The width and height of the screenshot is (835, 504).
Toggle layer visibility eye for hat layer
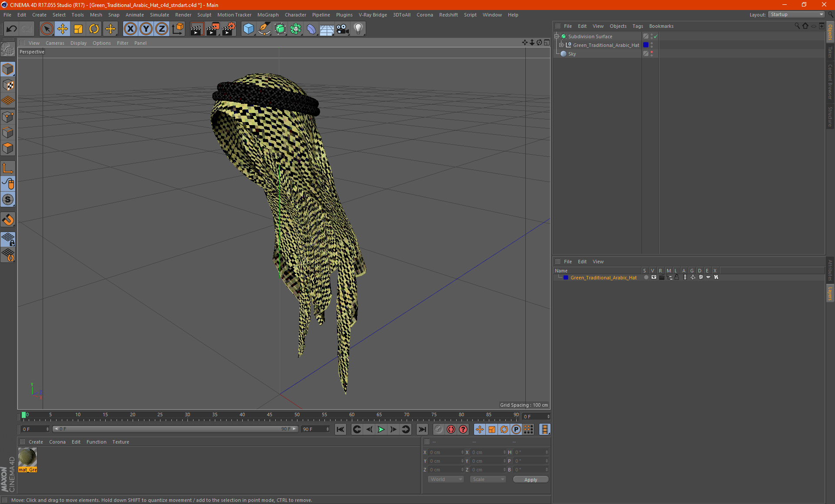pos(654,277)
